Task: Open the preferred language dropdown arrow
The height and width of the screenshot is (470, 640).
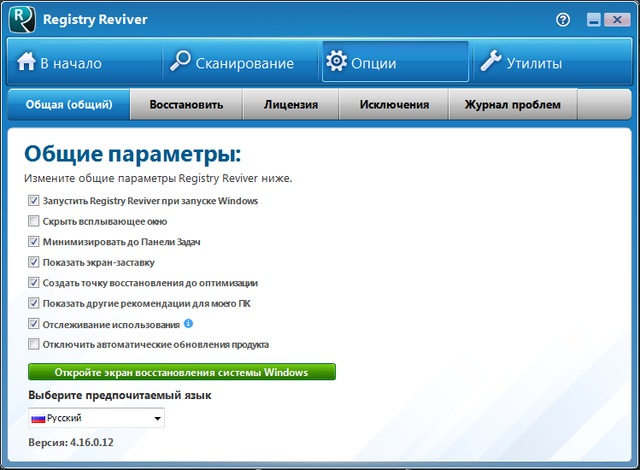Action: pos(157,419)
